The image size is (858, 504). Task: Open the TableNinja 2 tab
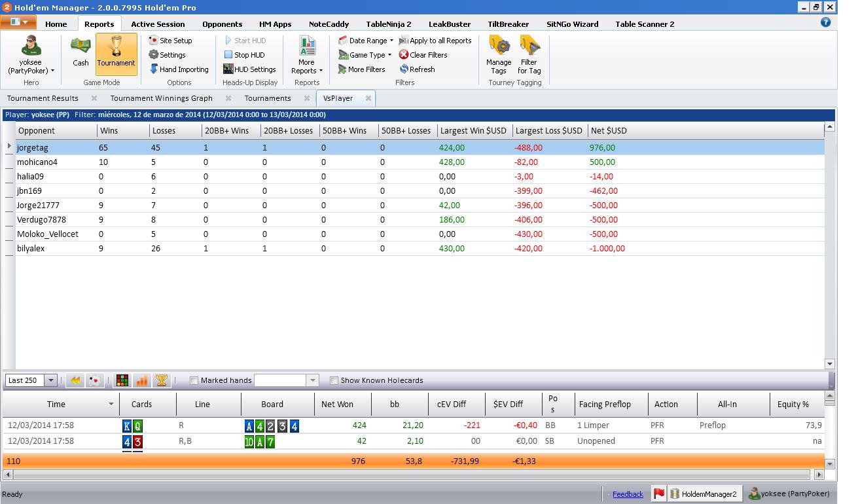389,24
